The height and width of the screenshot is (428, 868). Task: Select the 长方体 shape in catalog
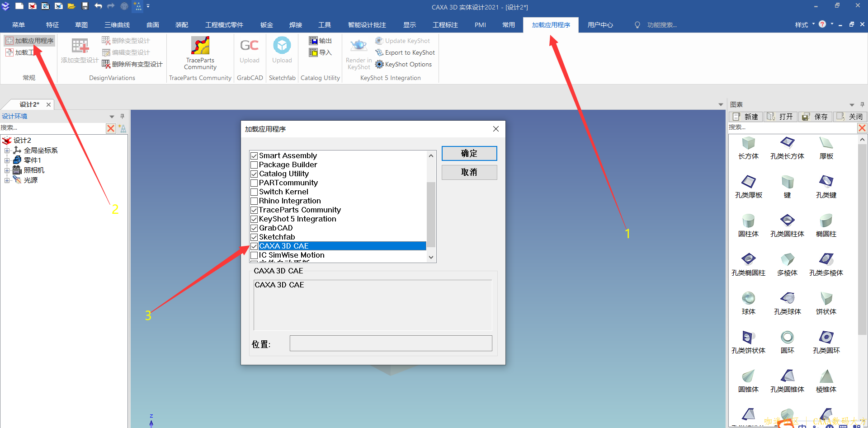click(x=748, y=144)
